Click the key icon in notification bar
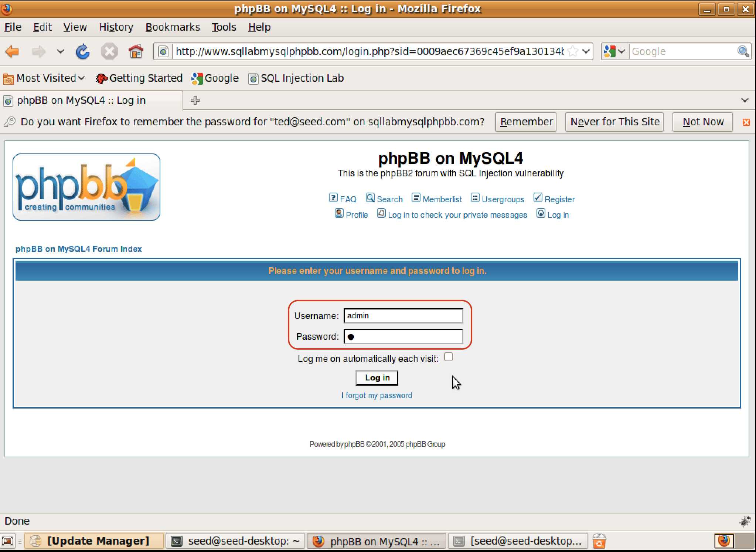This screenshot has width=756, height=552. [10, 122]
